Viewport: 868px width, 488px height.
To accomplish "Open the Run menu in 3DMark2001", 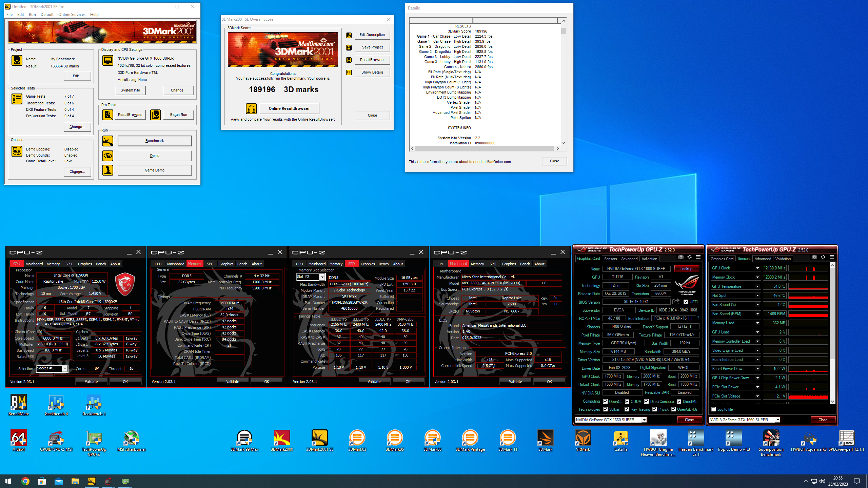I will 32,15.
